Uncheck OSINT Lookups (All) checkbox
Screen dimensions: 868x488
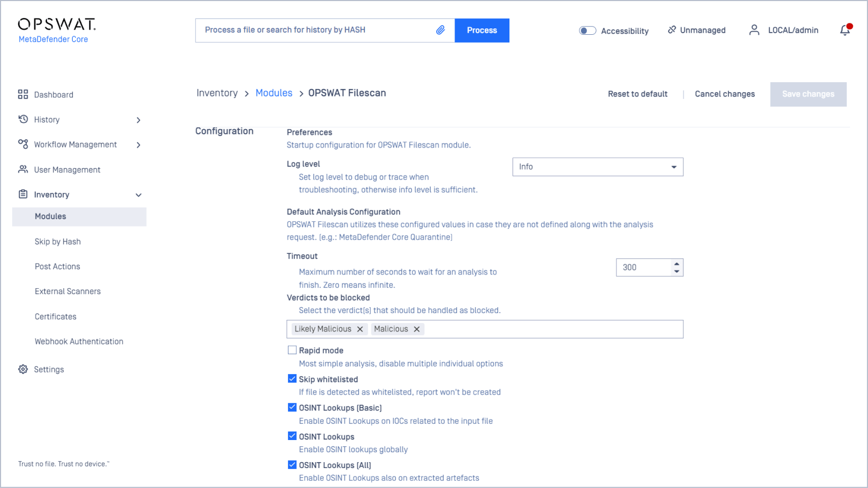292,465
